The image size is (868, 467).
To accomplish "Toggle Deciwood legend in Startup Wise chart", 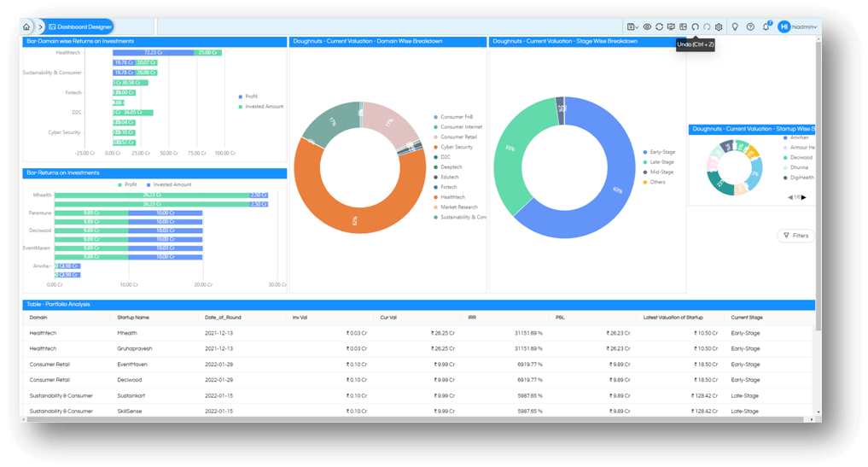I will 798,157.
